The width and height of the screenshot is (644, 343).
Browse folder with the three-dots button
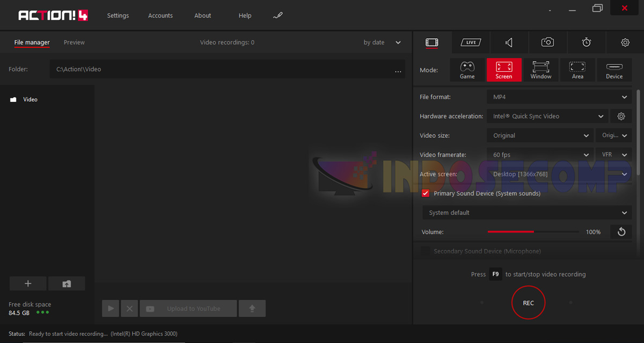[398, 70]
